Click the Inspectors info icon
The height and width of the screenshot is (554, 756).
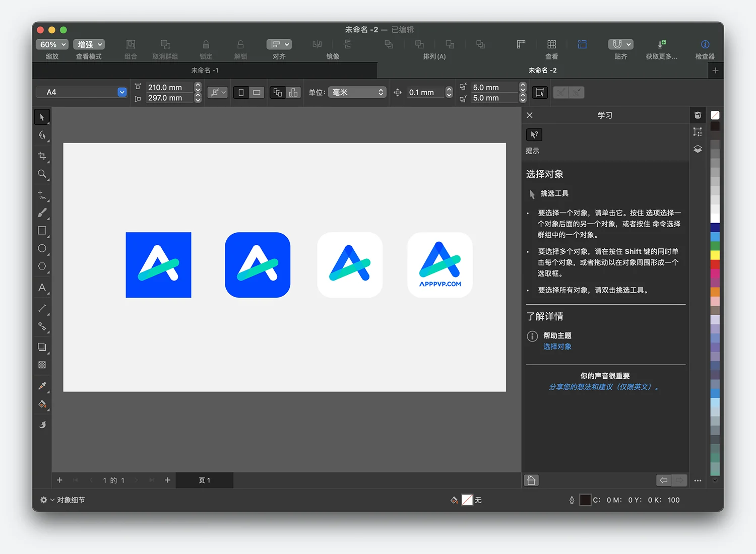(705, 44)
